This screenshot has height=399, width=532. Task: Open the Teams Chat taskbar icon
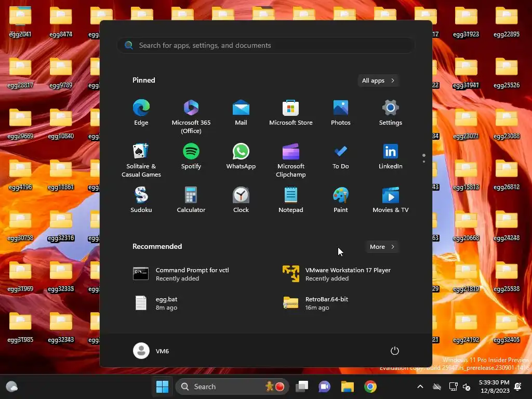[324, 387]
